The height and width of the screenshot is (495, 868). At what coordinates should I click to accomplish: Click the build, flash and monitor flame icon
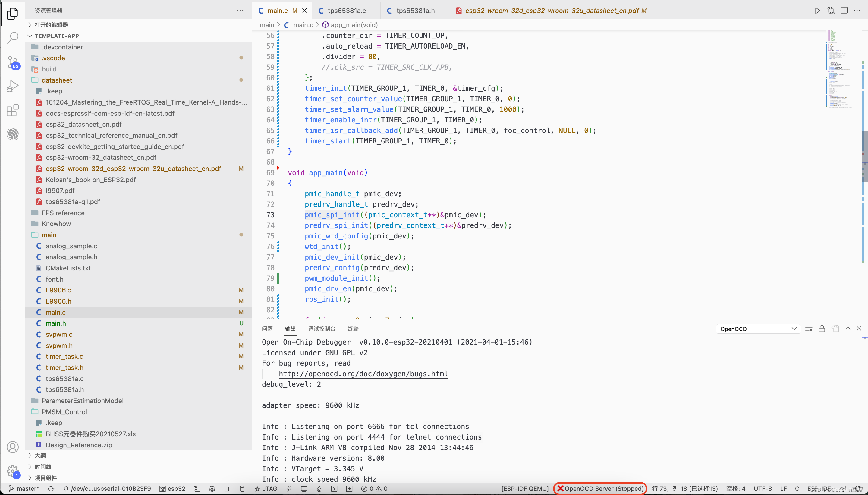pyautogui.click(x=319, y=489)
